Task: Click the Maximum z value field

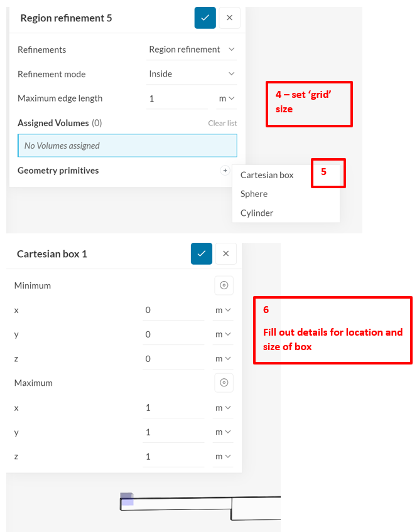Action: click(173, 456)
